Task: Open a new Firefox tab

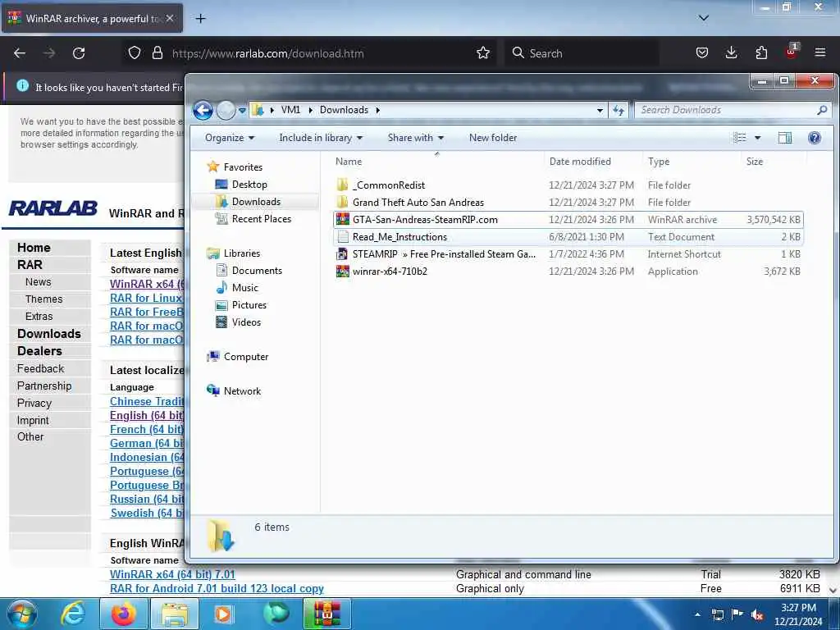Action: [x=200, y=19]
